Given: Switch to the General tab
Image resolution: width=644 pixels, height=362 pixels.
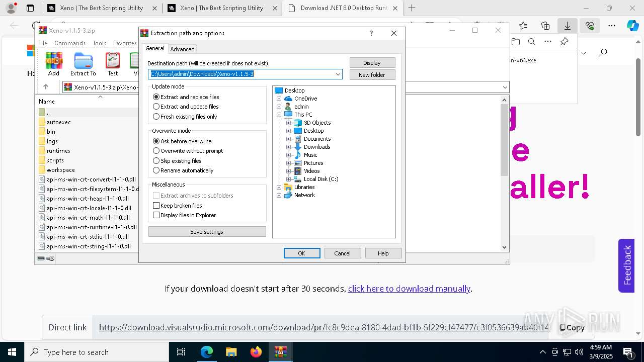Looking at the screenshot, I should [155, 48].
